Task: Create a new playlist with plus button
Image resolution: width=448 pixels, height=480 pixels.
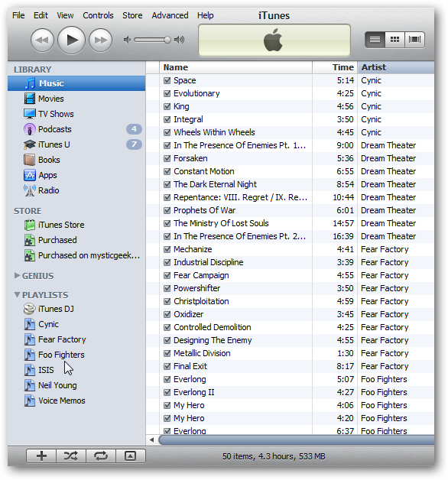Action: [x=41, y=456]
